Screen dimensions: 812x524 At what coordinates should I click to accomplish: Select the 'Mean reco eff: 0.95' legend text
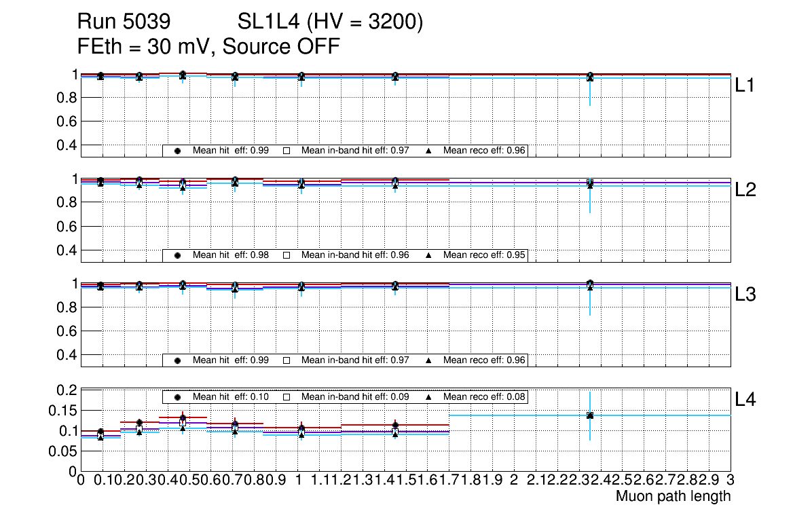[x=485, y=255]
